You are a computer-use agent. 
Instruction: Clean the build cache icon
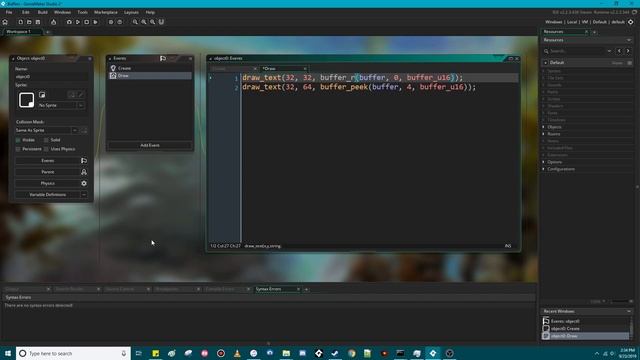click(x=95, y=22)
